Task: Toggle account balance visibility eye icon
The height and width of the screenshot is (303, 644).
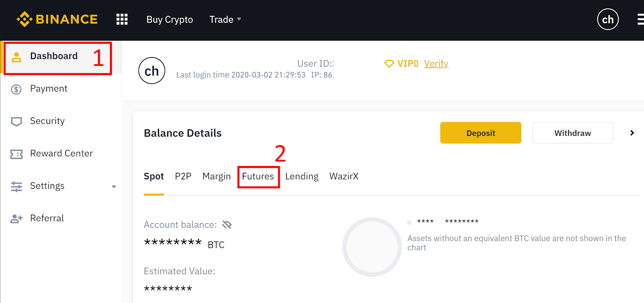Action: [x=227, y=225]
